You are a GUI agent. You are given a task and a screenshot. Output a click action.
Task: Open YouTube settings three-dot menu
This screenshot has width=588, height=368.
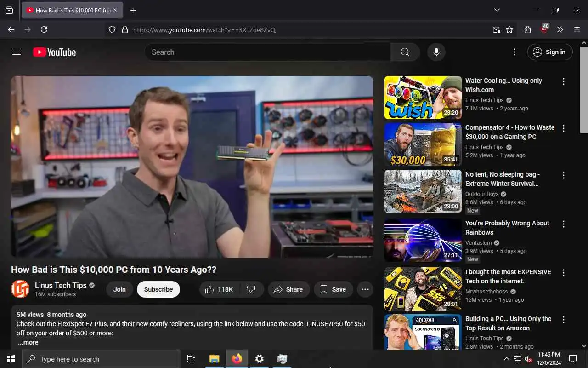(514, 52)
